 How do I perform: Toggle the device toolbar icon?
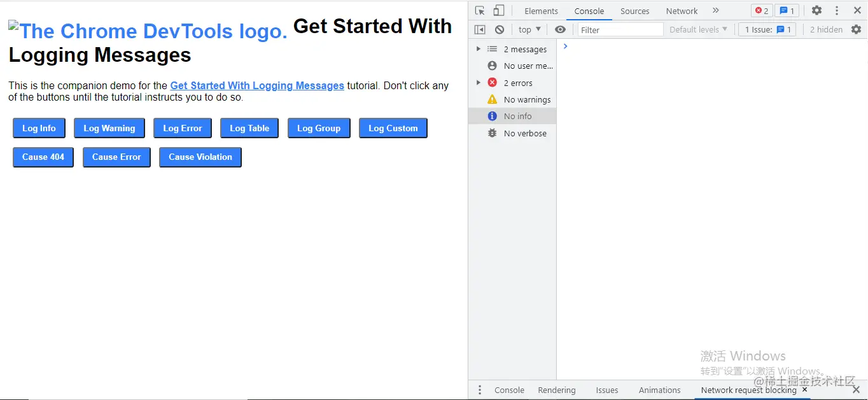coord(499,11)
